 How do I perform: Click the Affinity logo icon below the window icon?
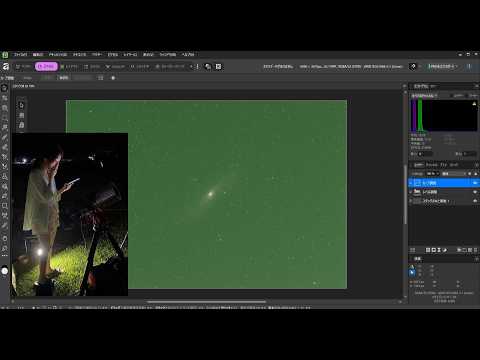(x=5, y=67)
